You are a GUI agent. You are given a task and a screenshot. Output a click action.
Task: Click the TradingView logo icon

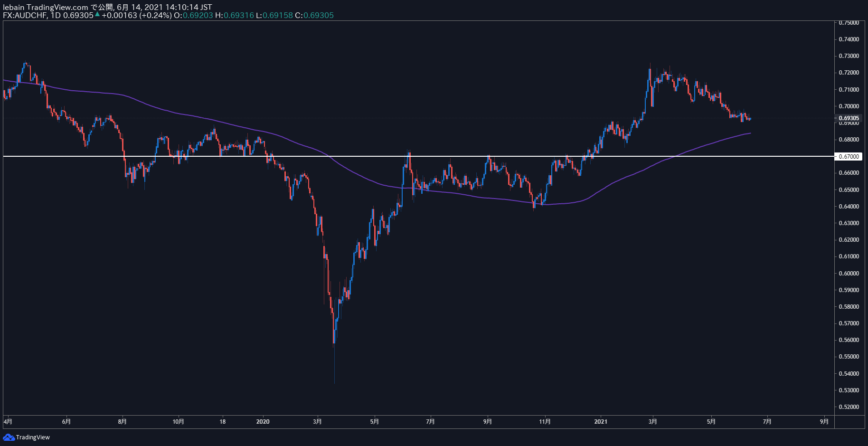[9, 437]
